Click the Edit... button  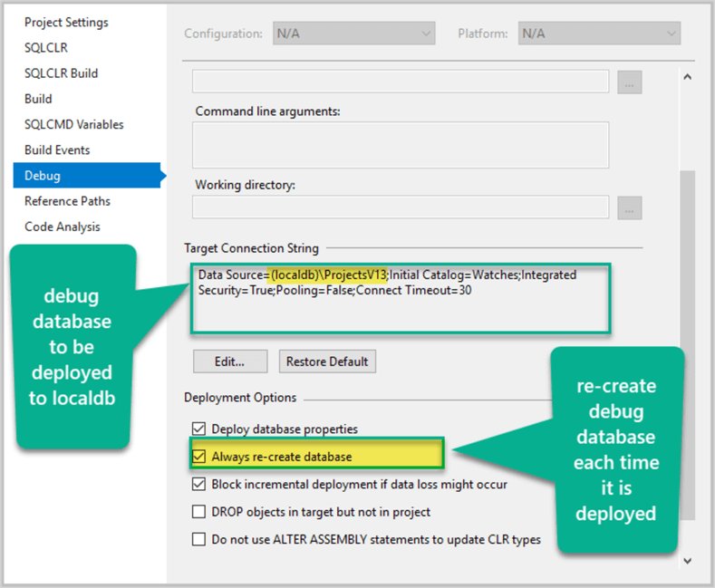pyautogui.click(x=230, y=361)
